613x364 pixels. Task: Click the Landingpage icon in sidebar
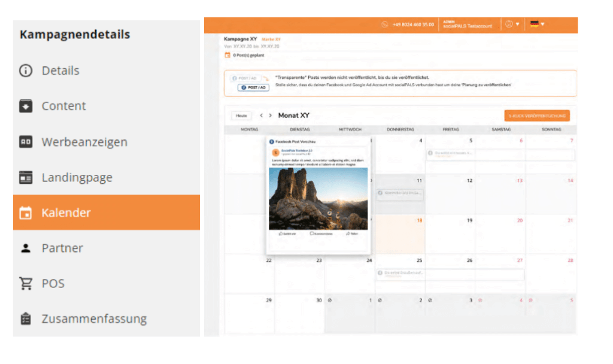coord(25,177)
